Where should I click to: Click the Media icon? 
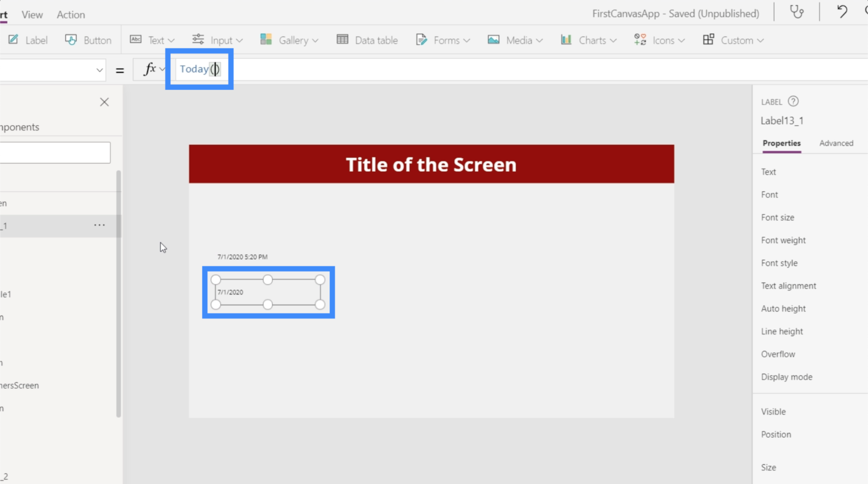coord(493,40)
